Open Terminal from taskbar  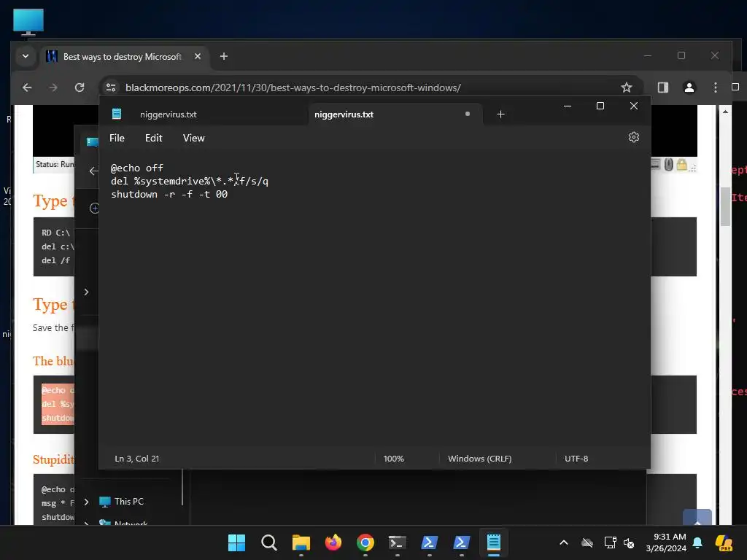coord(398,542)
